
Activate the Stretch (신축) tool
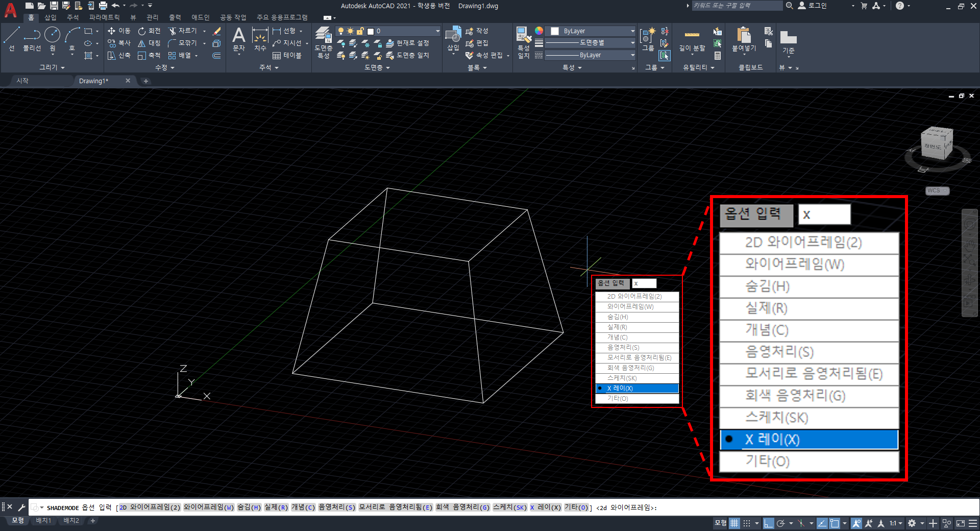[x=119, y=55]
